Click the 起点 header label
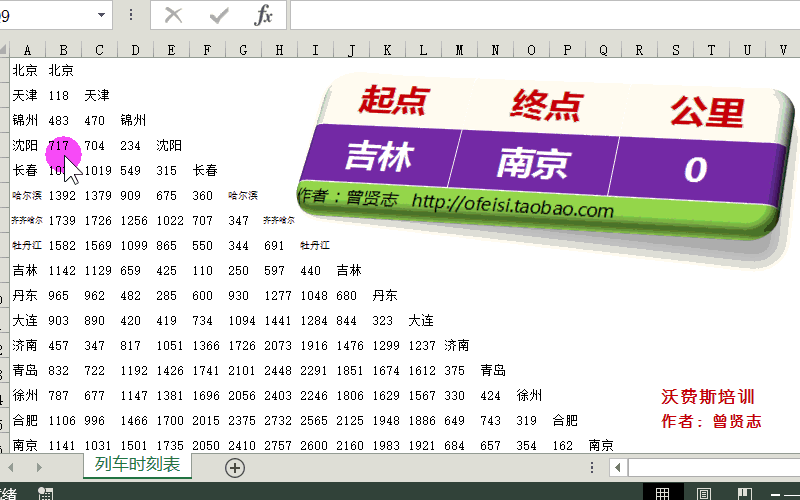The height and width of the screenshot is (500, 800). click(x=394, y=99)
